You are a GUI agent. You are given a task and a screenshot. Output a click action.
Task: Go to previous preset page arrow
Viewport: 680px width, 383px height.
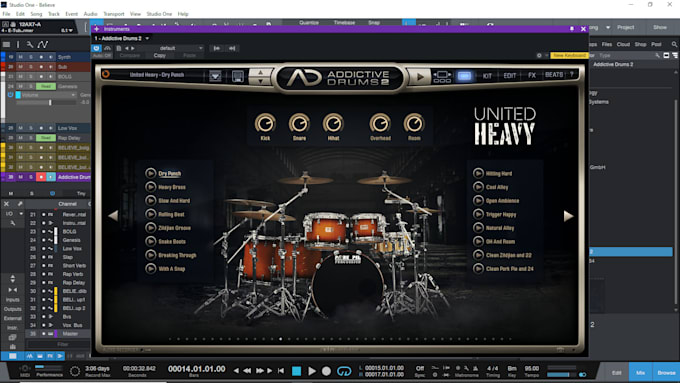113,216
